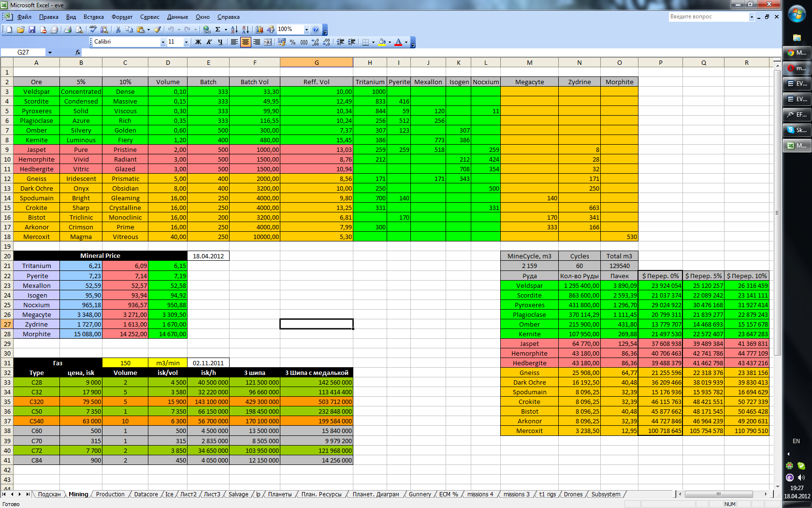The image size is (812, 508).
Task: Save the workbook with floppy icon
Action: (x=32, y=30)
